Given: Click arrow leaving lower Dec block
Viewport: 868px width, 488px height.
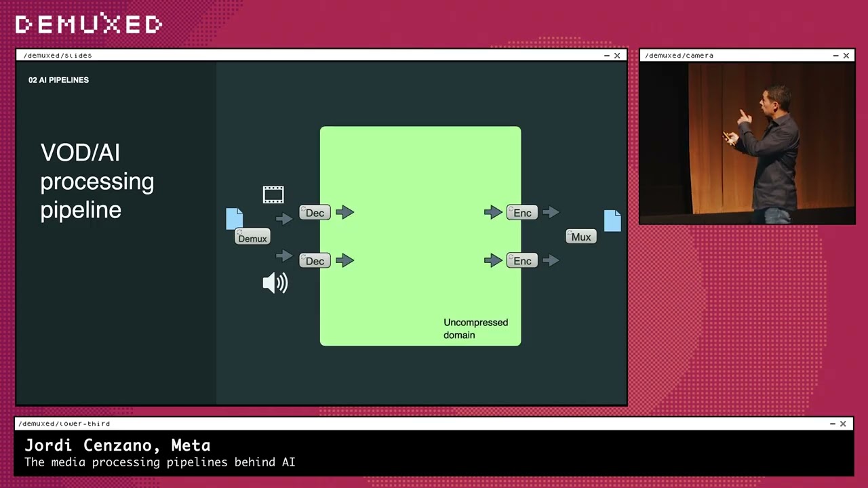Looking at the screenshot, I should pos(345,260).
